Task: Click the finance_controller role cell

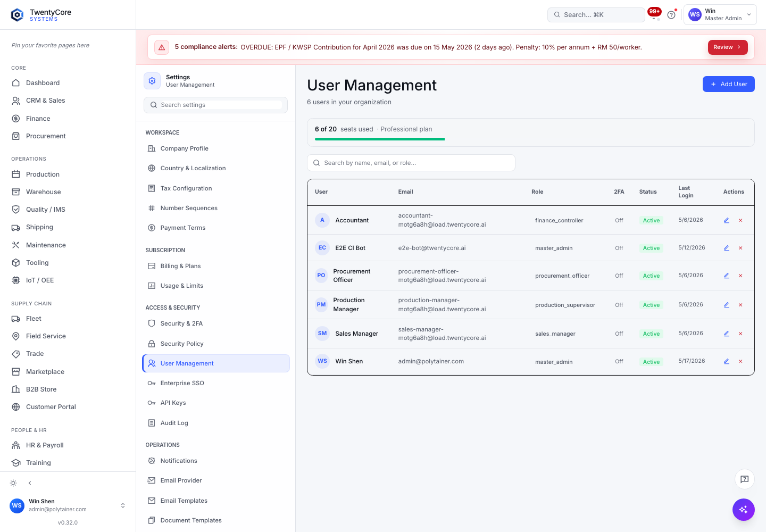Action: [x=559, y=220]
